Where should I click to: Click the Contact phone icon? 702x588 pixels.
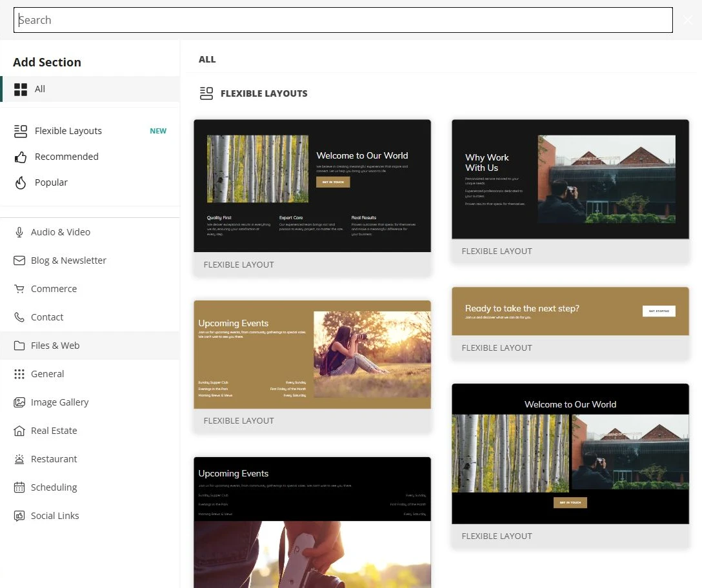click(x=19, y=317)
